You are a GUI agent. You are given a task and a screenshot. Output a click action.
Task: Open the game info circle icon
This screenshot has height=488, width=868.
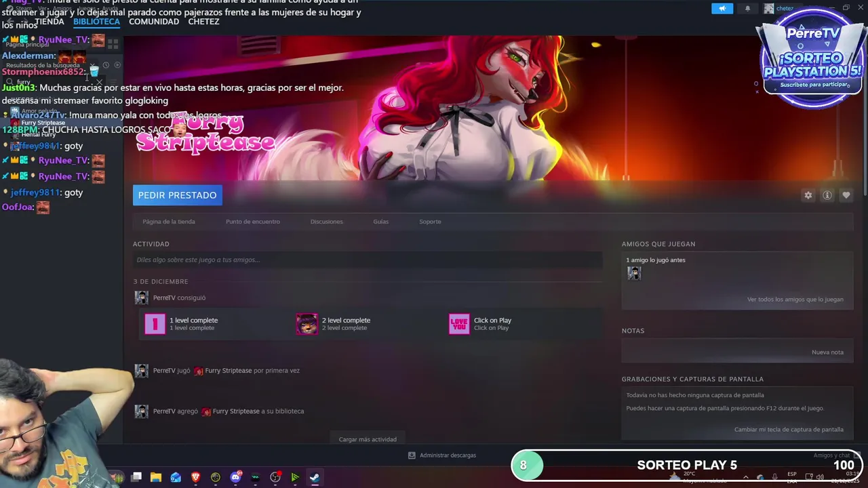point(827,195)
